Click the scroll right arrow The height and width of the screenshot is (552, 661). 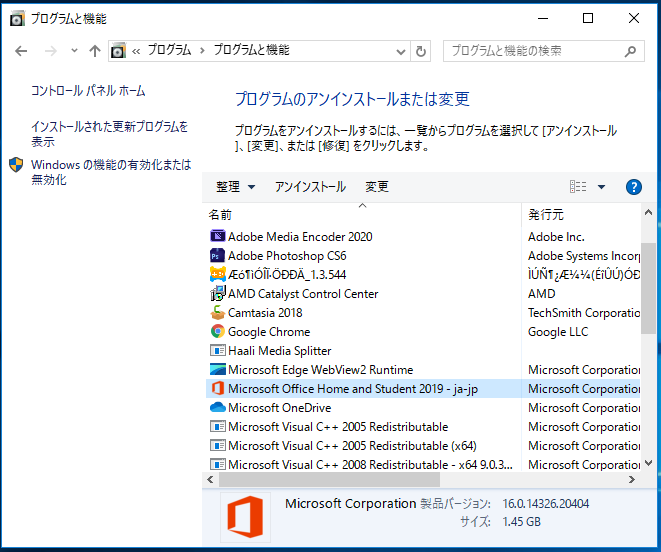pyautogui.click(x=631, y=479)
